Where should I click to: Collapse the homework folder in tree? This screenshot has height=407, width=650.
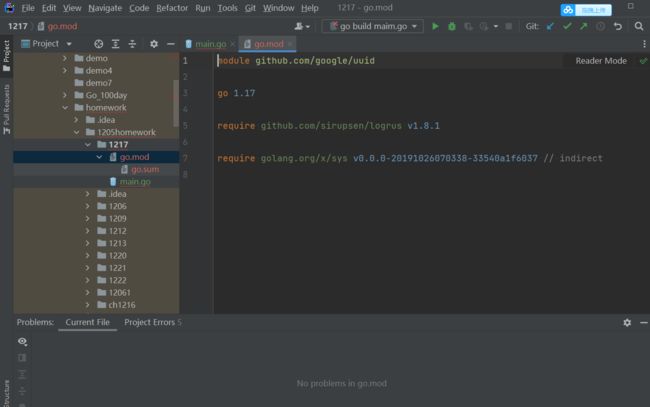66,107
